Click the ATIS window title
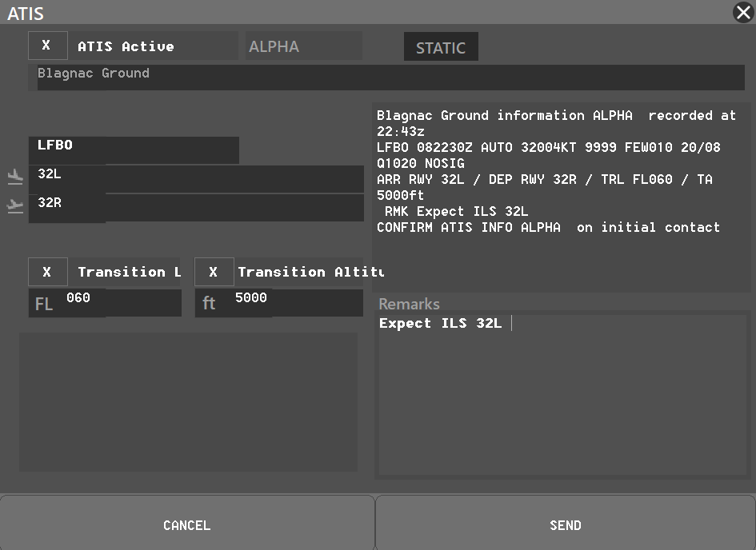The image size is (756, 550). click(x=26, y=13)
